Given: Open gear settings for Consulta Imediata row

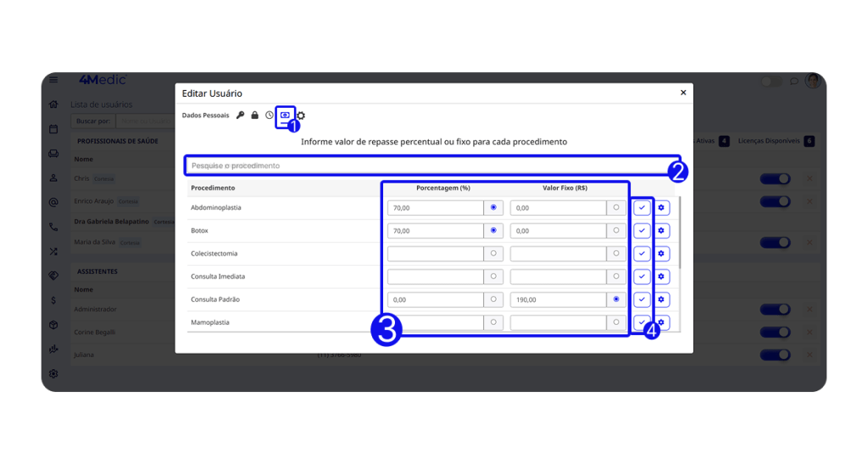Looking at the screenshot, I should [x=661, y=277].
